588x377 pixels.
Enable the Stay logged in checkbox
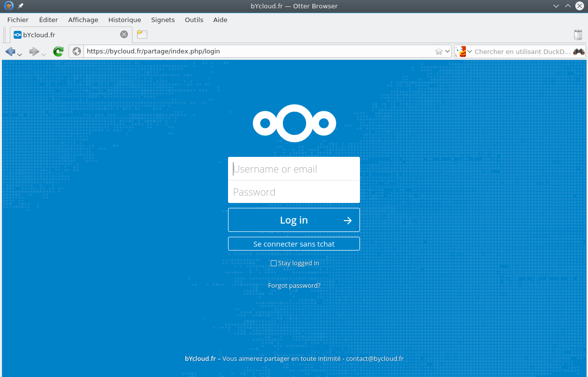(274, 263)
